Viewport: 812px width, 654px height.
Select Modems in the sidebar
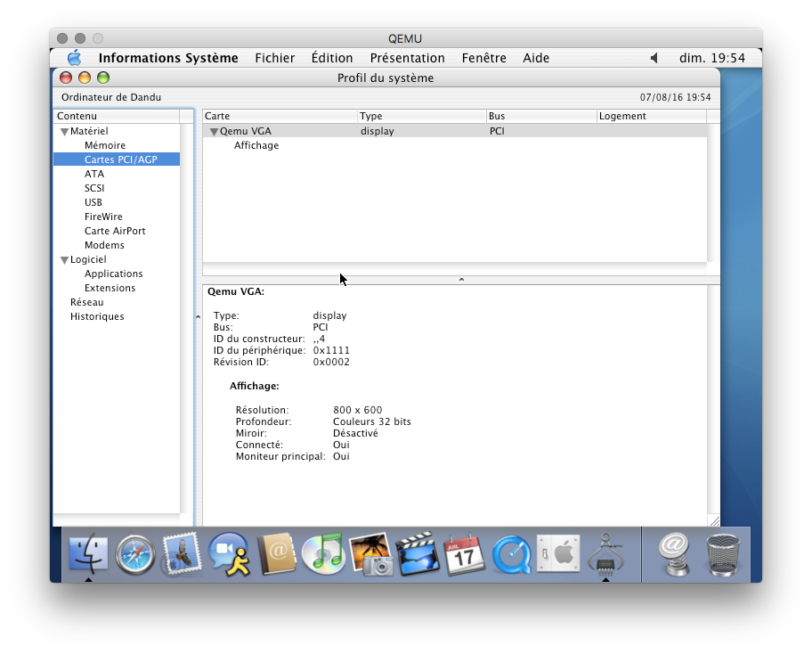pos(104,245)
